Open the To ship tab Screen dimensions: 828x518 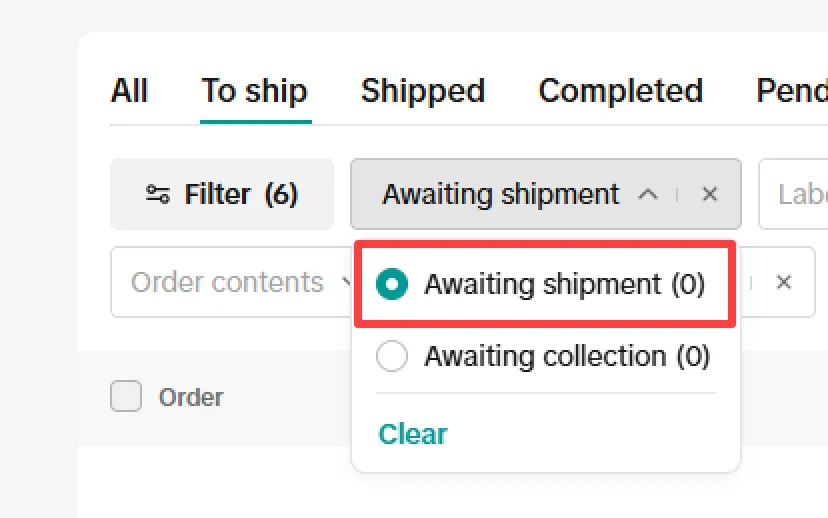point(254,91)
